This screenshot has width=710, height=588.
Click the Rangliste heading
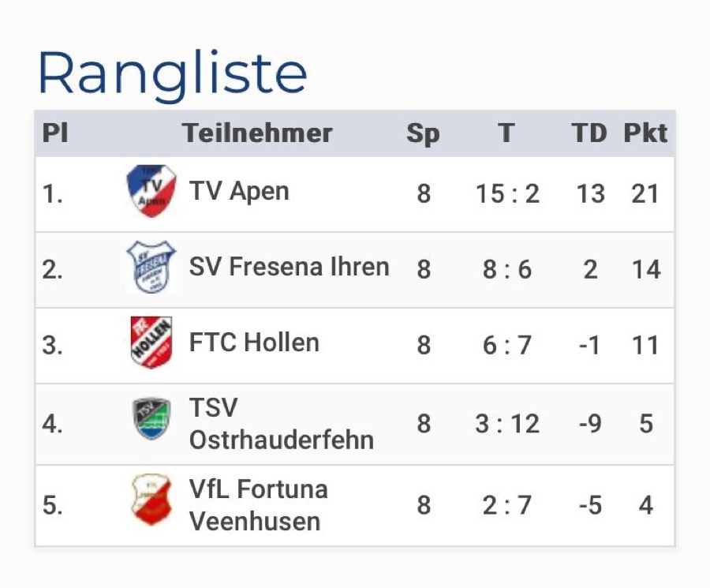(172, 74)
